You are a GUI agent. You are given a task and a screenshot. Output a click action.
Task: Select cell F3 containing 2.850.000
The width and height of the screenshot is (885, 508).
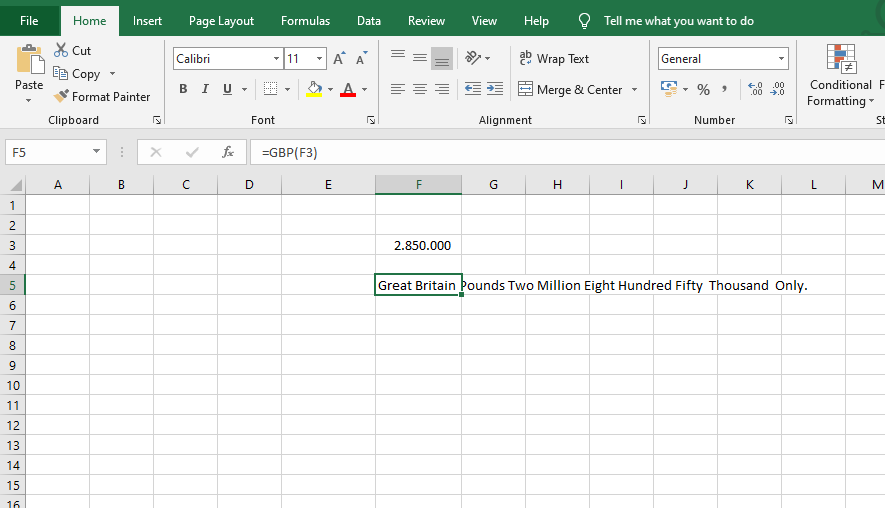(418, 245)
